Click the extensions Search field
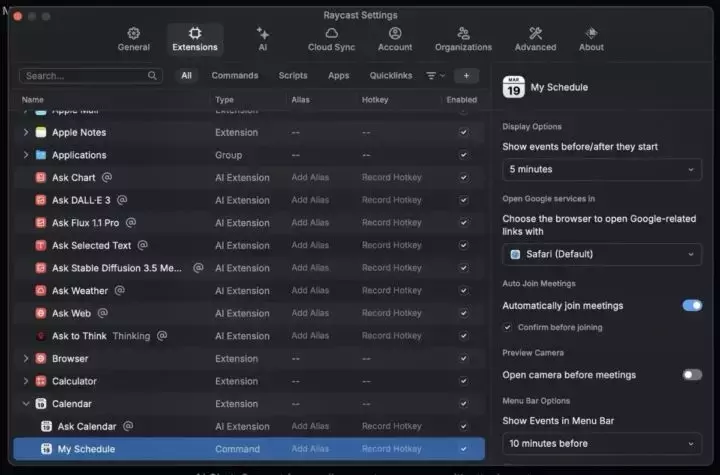The image size is (720, 475). [x=91, y=76]
